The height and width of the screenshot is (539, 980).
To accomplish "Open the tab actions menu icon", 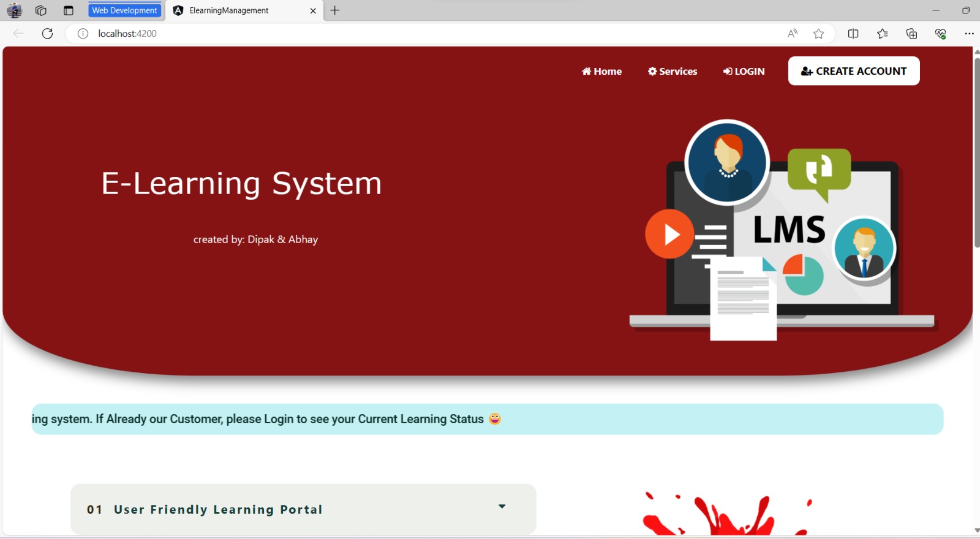I will [x=69, y=10].
